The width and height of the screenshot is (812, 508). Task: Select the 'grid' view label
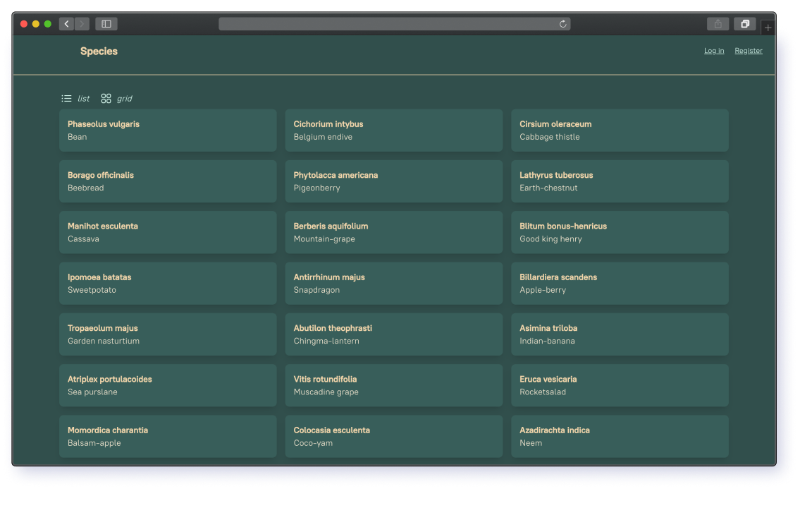pyautogui.click(x=124, y=99)
